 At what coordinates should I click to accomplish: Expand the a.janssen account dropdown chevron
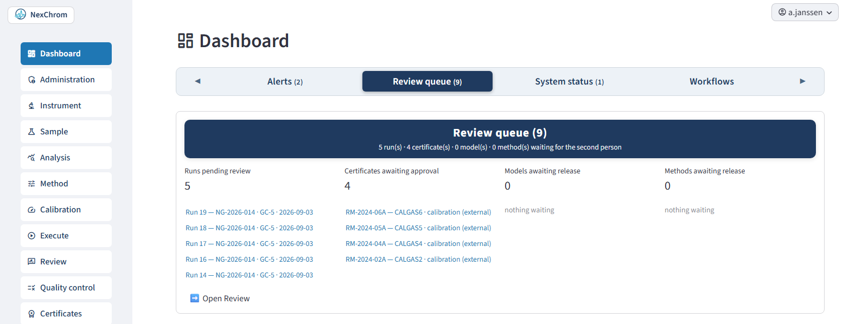pyautogui.click(x=829, y=12)
